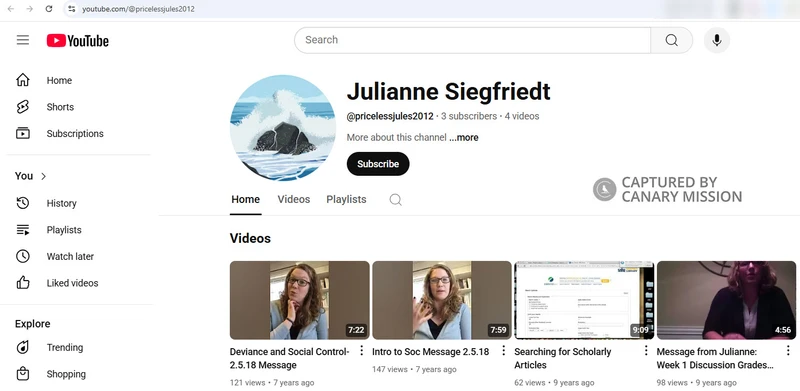Viewport: 800px width, 391px height.
Task: Open options for Searching for Scholarly Articles
Action: [x=646, y=351]
